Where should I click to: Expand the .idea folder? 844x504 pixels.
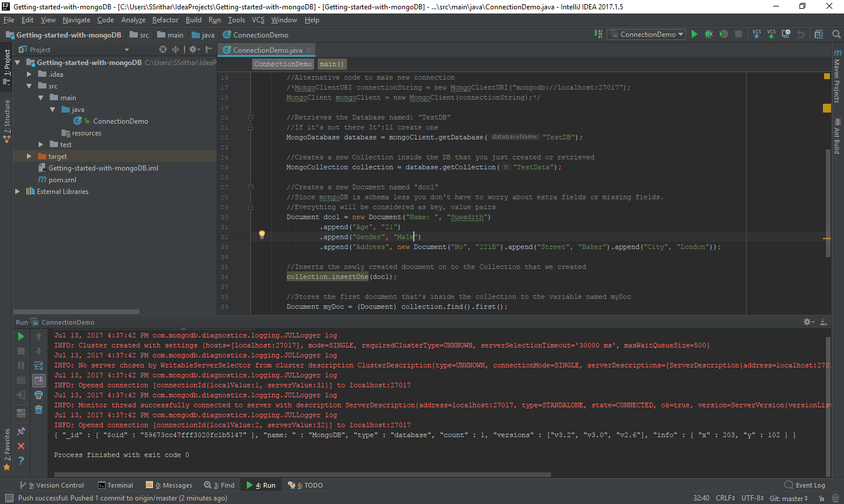(29, 74)
